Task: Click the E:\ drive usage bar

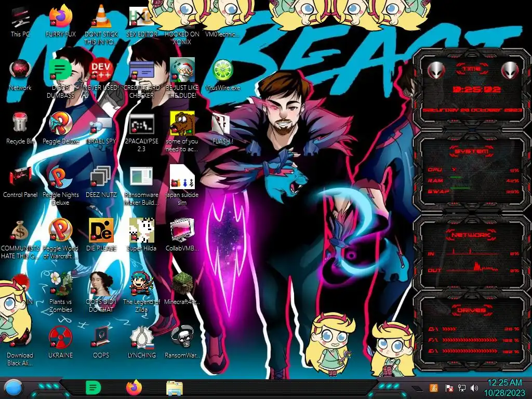Action: pyautogui.click(x=470, y=351)
